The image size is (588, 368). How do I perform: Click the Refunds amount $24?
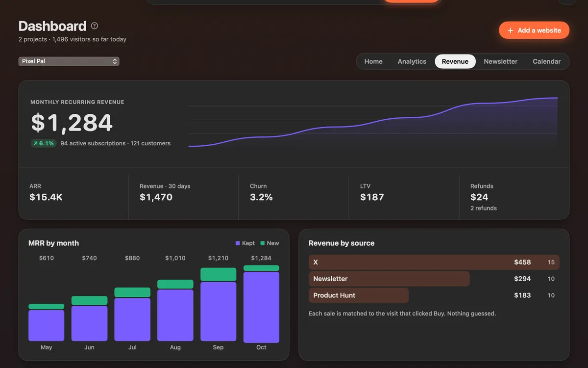[x=479, y=197]
